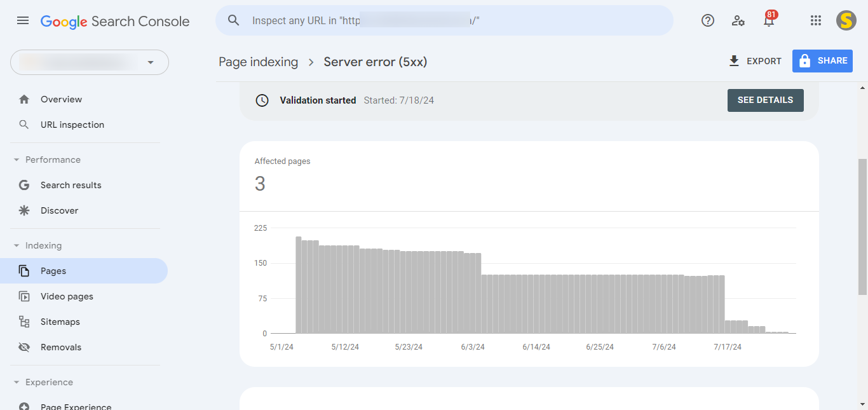Image resolution: width=868 pixels, height=410 pixels.
Task: Open the hamburger main menu
Action: coord(23,20)
